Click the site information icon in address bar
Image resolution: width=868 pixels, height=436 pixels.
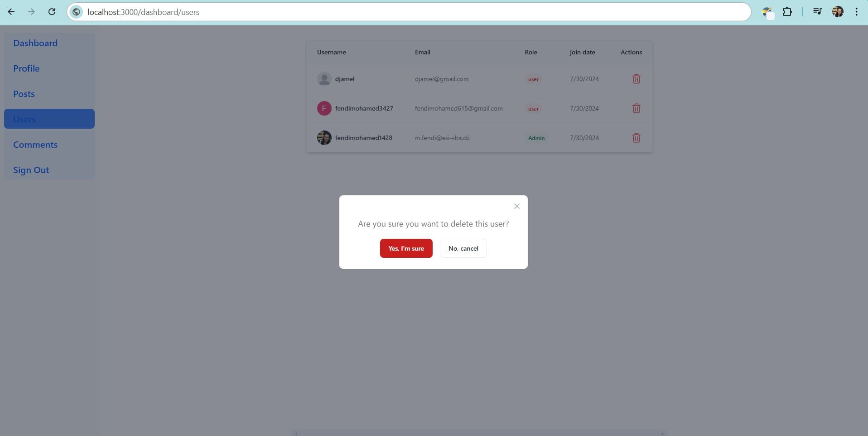click(77, 12)
